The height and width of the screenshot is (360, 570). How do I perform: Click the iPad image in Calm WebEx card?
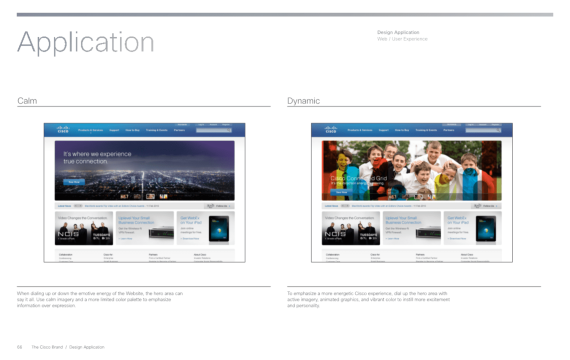tap(219, 229)
